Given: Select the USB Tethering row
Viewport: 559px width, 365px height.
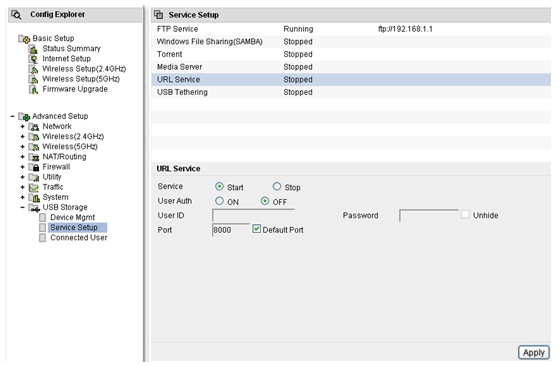Looking at the screenshot, I should tap(351, 92).
